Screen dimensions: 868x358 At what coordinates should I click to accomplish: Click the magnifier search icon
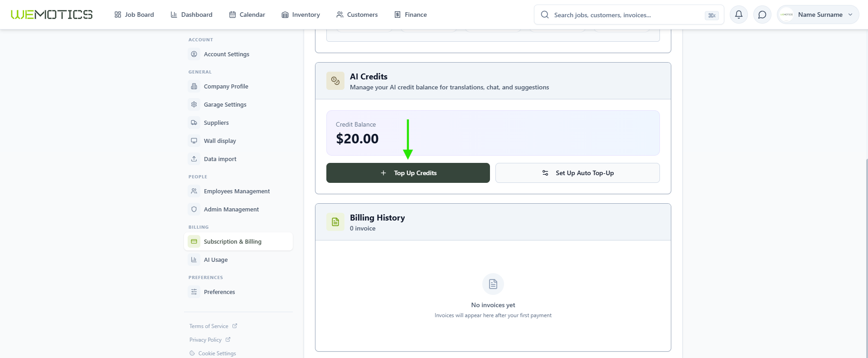[545, 15]
